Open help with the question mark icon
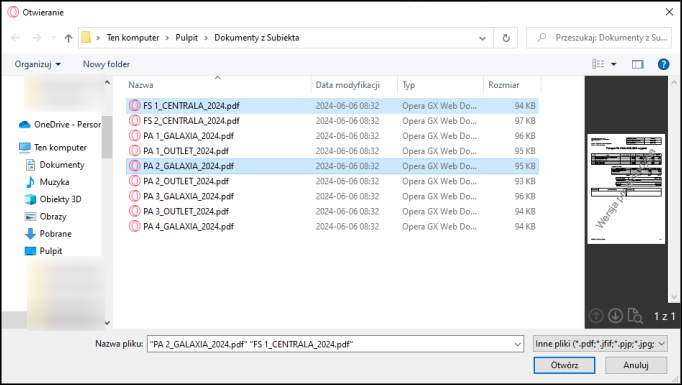Image resolution: width=682 pixels, height=385 pixels. point(663,64)
